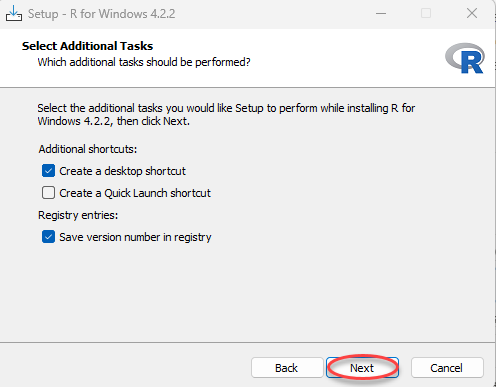
Task: Click the 'Setup - R for Windows 4.2.2' title
Action: click(x=101, y=14)
